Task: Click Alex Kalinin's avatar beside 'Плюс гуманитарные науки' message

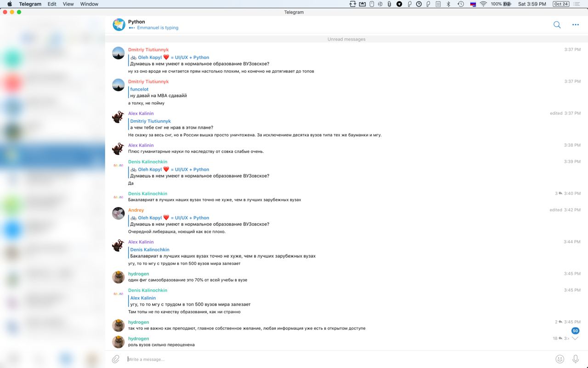Action: pos(119,149)
